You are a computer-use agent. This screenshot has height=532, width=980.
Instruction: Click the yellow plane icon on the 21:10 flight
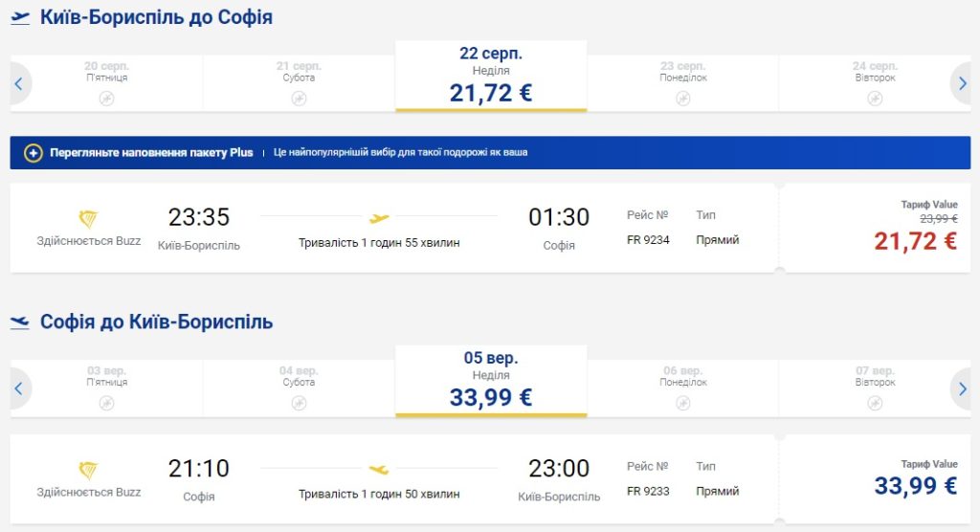(379, 470)
